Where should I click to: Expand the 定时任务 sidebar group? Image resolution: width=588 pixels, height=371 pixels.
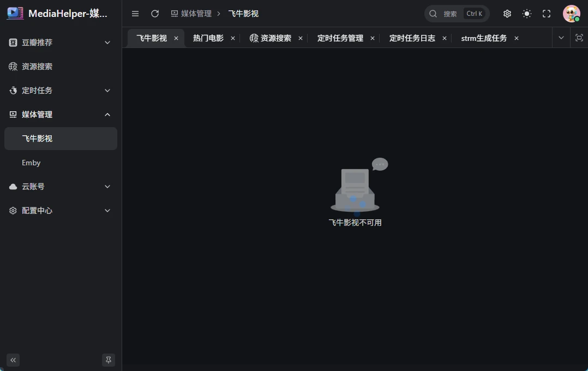pyautogui.click(x=60, y=91)
